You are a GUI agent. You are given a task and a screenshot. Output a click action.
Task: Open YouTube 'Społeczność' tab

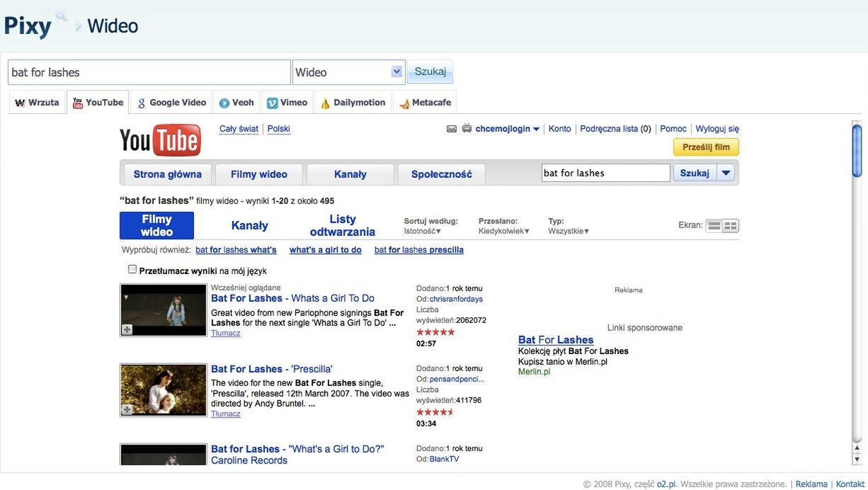442,174
